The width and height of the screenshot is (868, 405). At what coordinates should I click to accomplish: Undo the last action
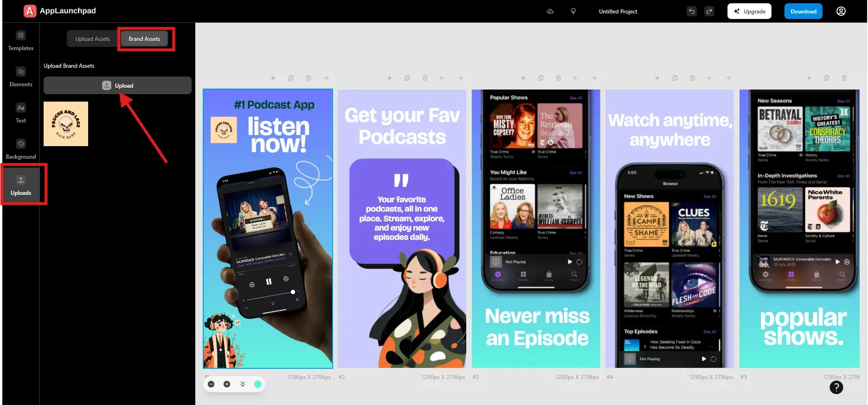tap(692, 11)
